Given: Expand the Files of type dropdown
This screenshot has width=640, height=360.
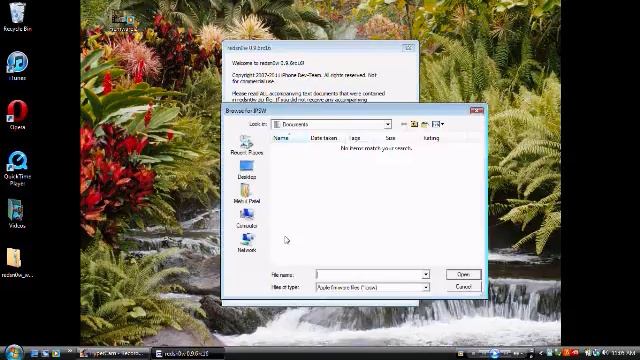Looking at the screenshot, I should point(426,287).
